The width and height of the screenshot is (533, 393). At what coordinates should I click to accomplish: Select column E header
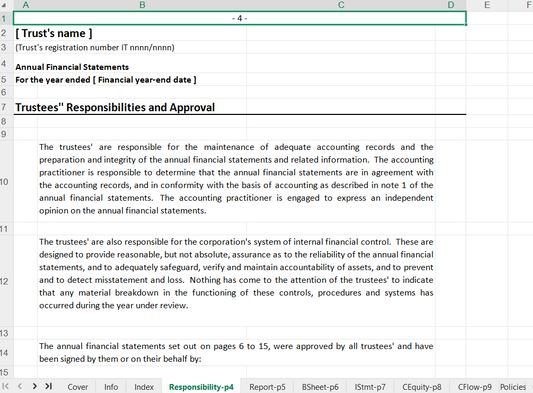click(x=487, y=5)
